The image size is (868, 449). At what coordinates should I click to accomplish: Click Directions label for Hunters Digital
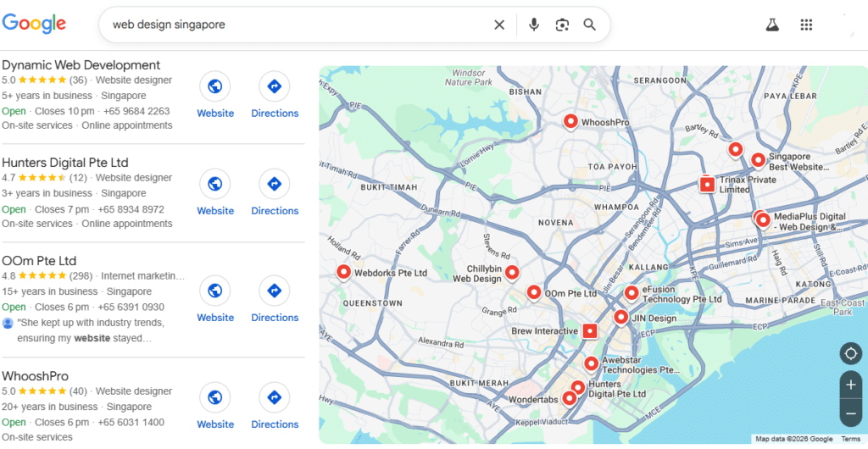point(275,211)
